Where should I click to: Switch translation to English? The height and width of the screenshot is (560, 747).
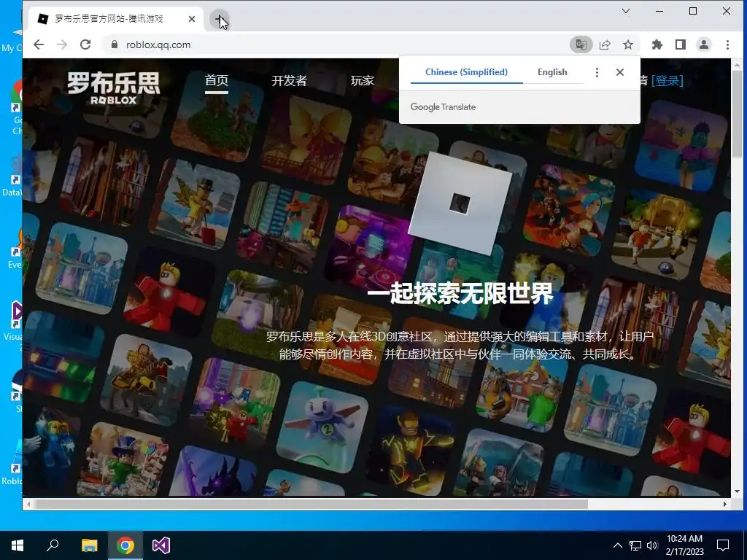(552, 72)
